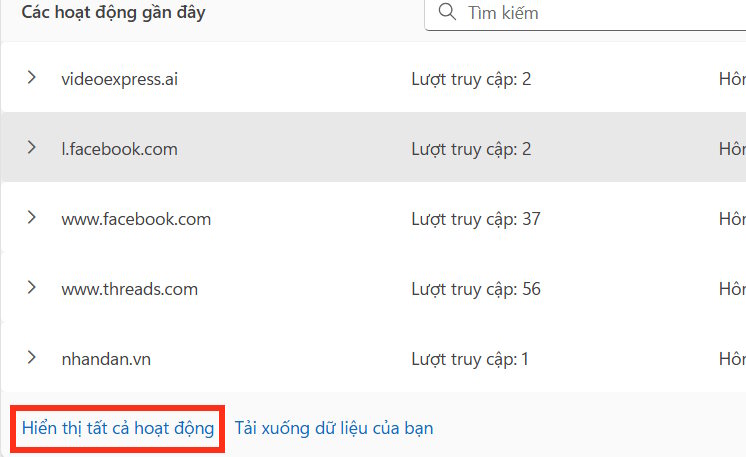Select the www.threads.com domain text

click(x=129, y=289)
